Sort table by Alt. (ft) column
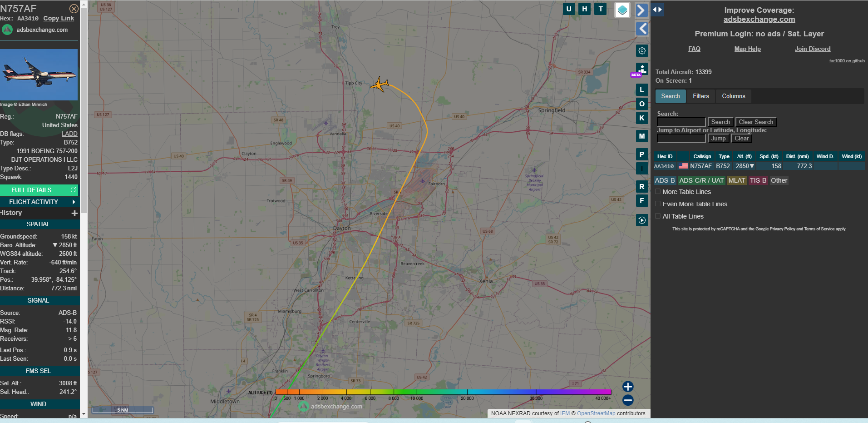Screen dimensions: 868x423 (x=744, y=156)
